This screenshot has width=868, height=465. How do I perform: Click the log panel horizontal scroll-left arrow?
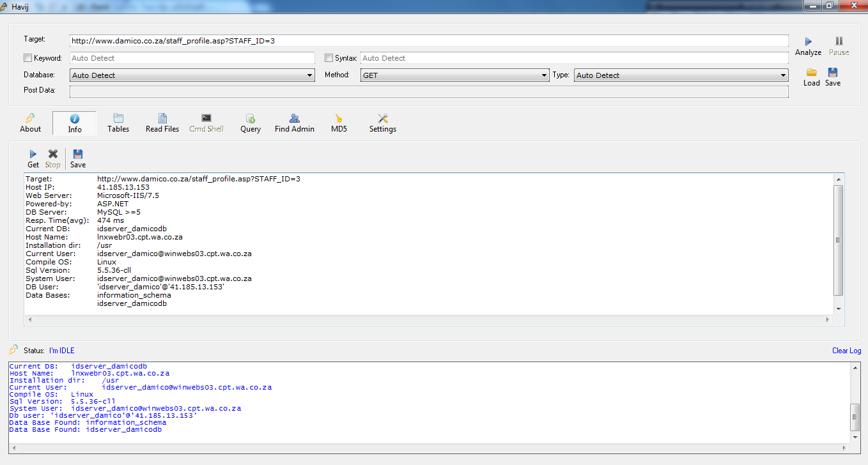pyautogui.click(x=14, y=448)
